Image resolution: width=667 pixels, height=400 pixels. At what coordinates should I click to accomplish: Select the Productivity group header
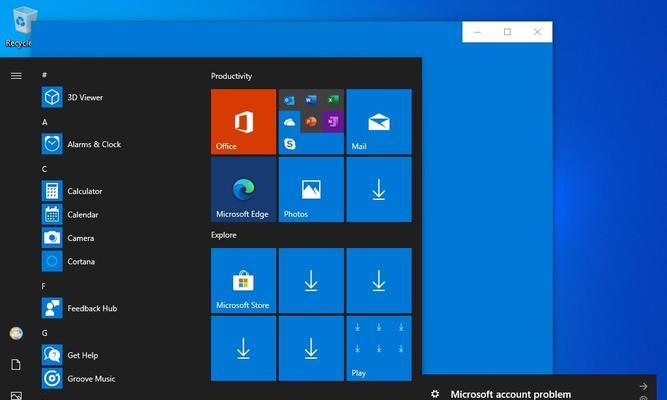click(x=231, y=76)
